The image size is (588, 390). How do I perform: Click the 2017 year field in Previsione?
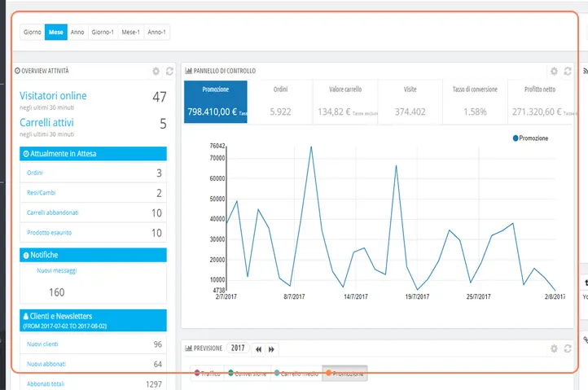pos(238,348)
